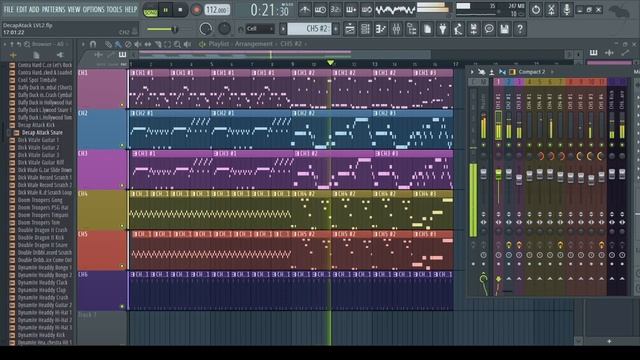Click the microphone icon in top toolbar
The width and height of the screenshot is (640, 360).
tap(567, 10)
